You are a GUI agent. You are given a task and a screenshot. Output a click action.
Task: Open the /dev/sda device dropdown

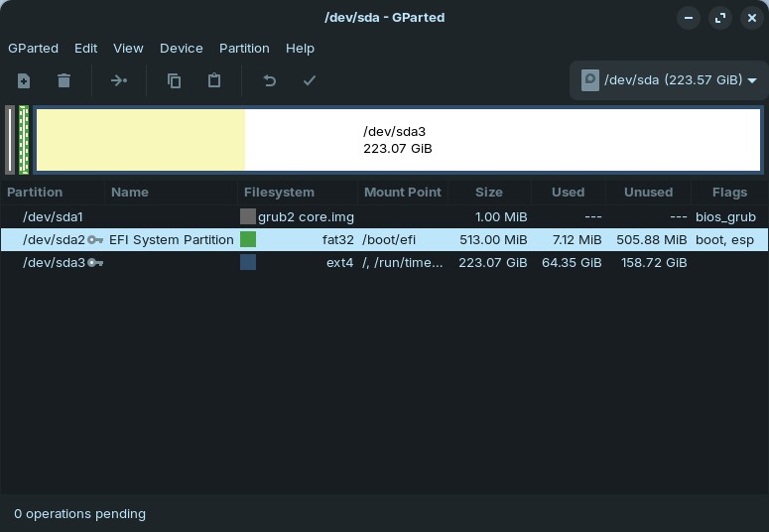pos(669,80)
